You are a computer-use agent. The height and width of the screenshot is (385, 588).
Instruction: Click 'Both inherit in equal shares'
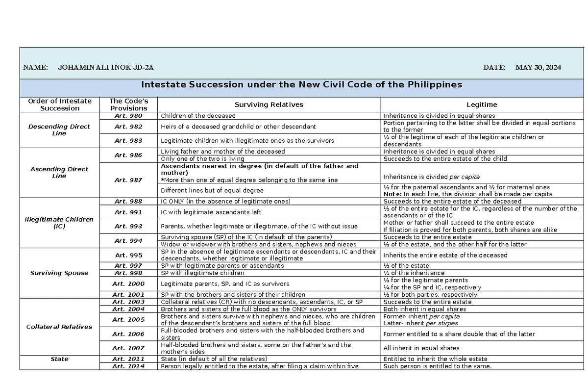(425, 309)
